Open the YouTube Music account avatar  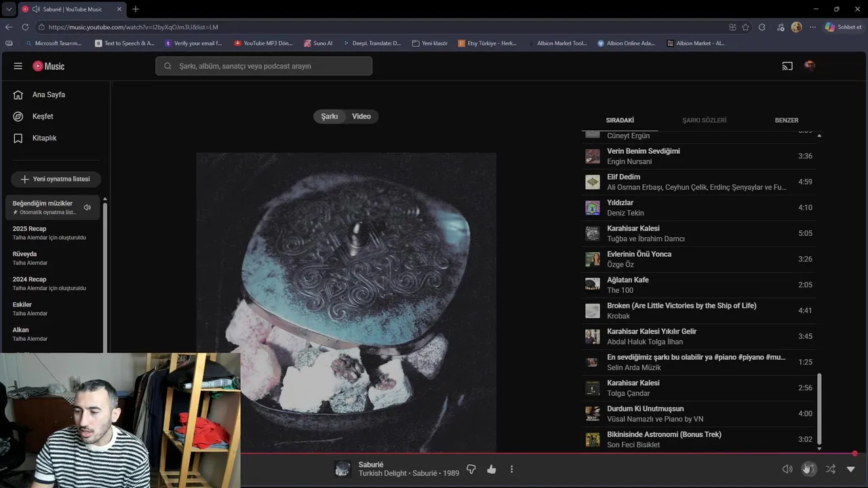[810, 66]
